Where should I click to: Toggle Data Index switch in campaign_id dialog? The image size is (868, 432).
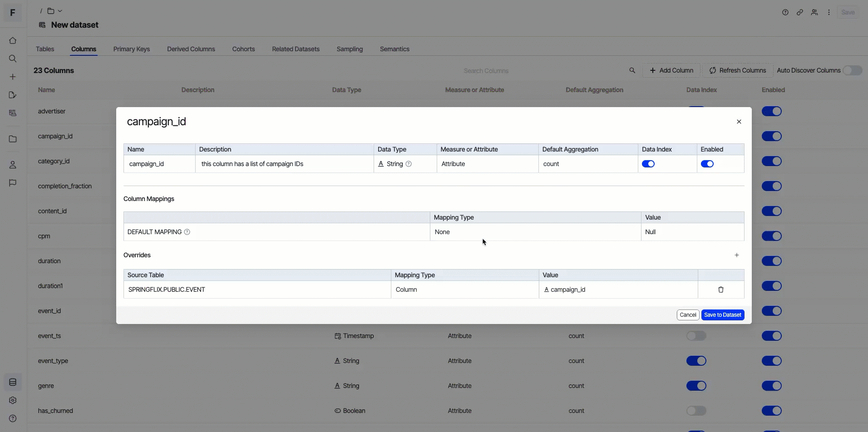point(648,164)
